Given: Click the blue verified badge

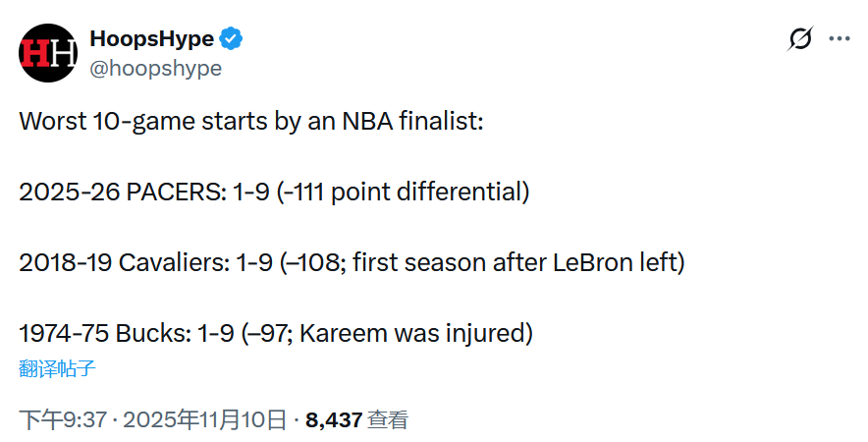Looking at the screenshot, I should pos(232,39).
